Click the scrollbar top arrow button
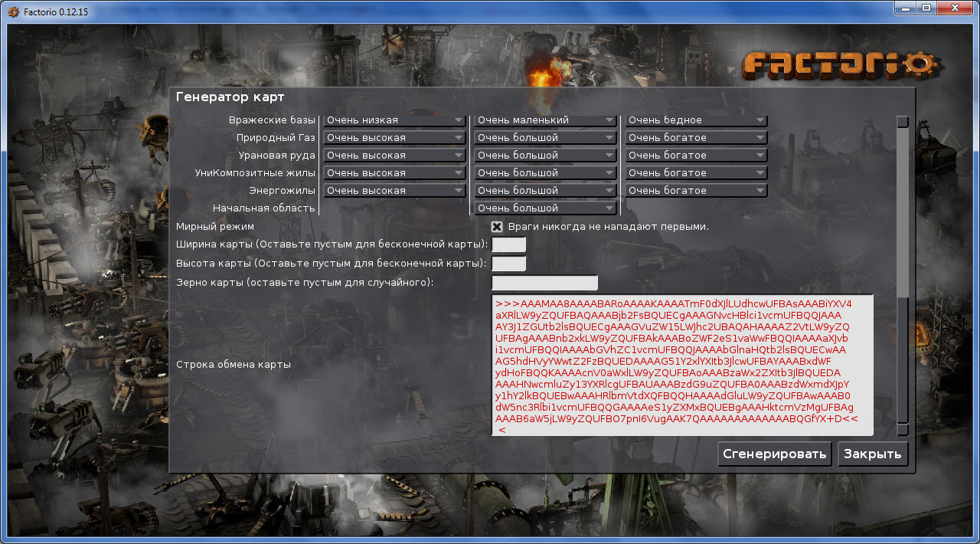980x544 pixels. (903, 121)
